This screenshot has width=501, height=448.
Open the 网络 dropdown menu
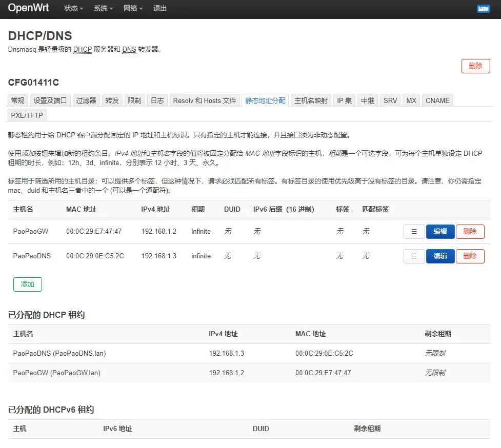pyautogui.click(x=133, y=9)
